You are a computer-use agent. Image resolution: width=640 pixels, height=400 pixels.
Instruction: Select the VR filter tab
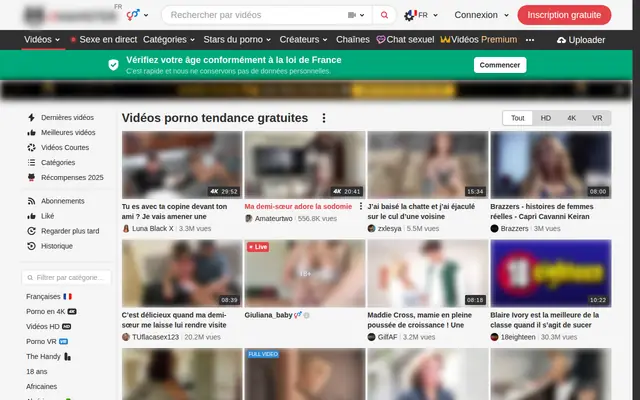coord(597,118)
